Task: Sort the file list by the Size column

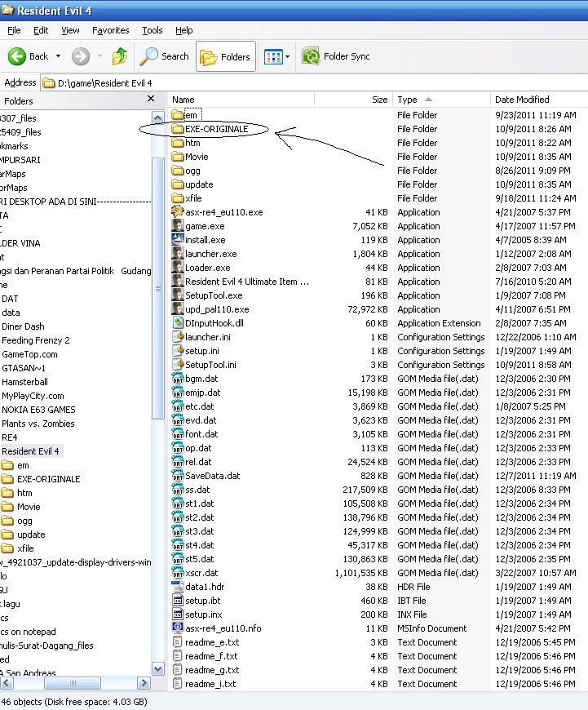Action: pyautogui.click(x=353, y=100)
